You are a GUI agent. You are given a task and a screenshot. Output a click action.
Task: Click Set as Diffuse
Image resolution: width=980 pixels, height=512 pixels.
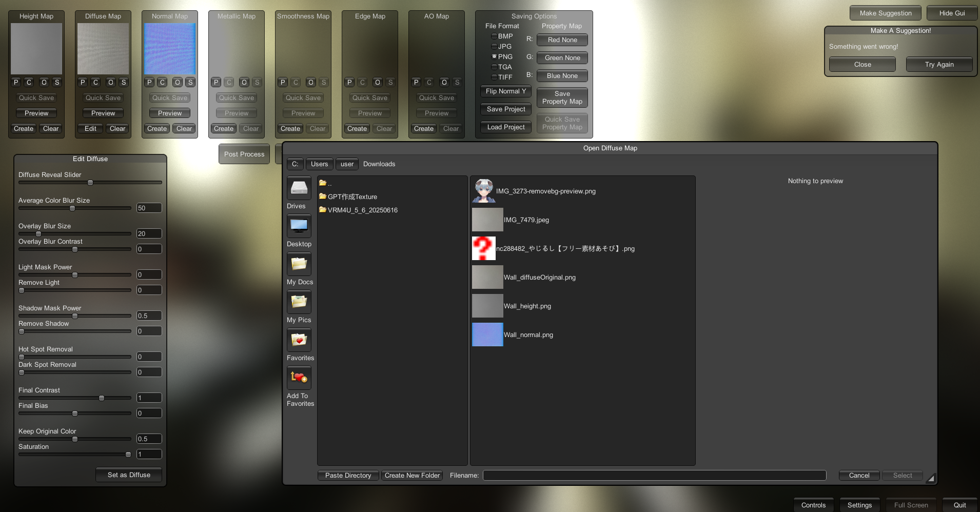click(128, 475)
